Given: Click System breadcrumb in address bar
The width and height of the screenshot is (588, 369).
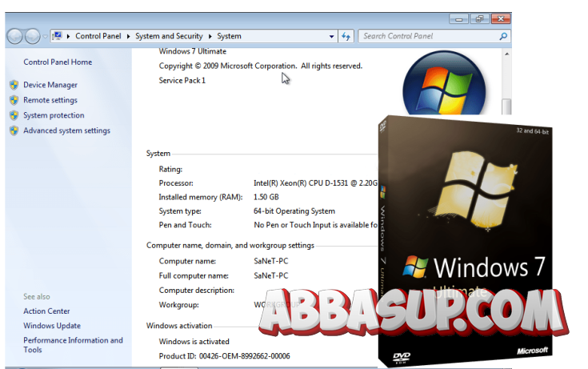Looking at the screenshot, I should [x=229, y=36].
